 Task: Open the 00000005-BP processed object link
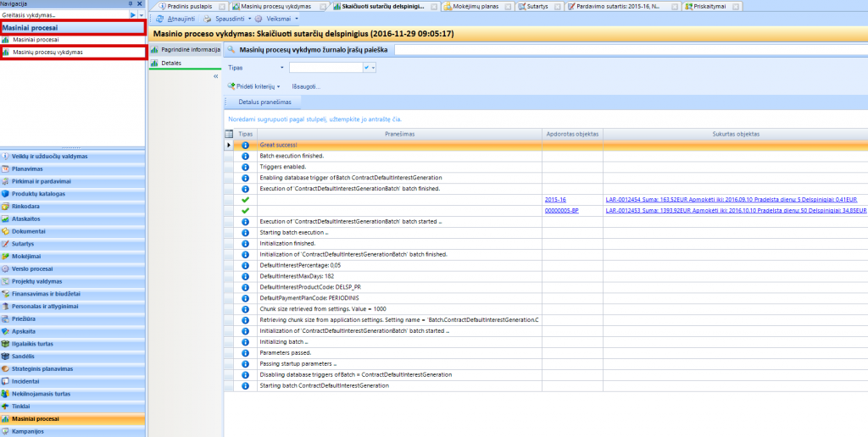tap(561, 210)
